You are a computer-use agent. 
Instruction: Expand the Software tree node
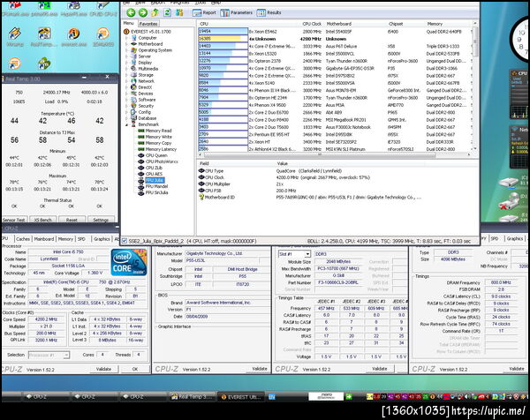127,100
